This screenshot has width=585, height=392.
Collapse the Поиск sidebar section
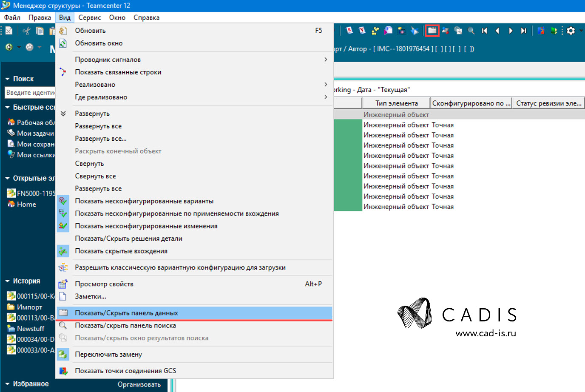coord(7,79)
